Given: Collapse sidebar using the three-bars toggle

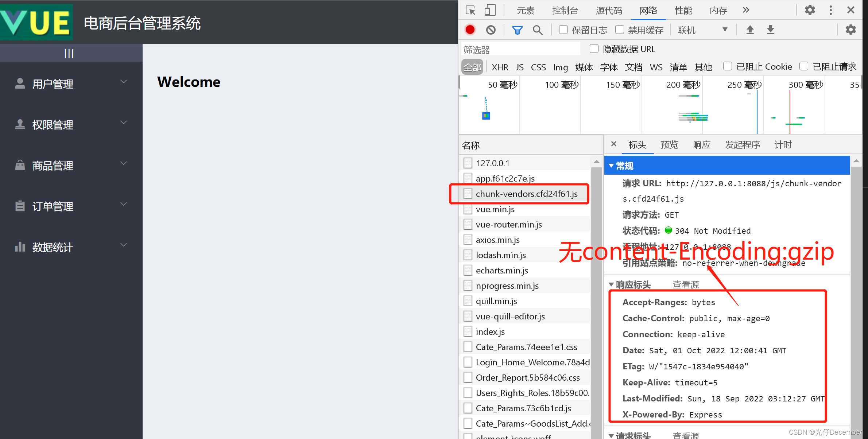Looking at the screenshot, I should point(69,54).
